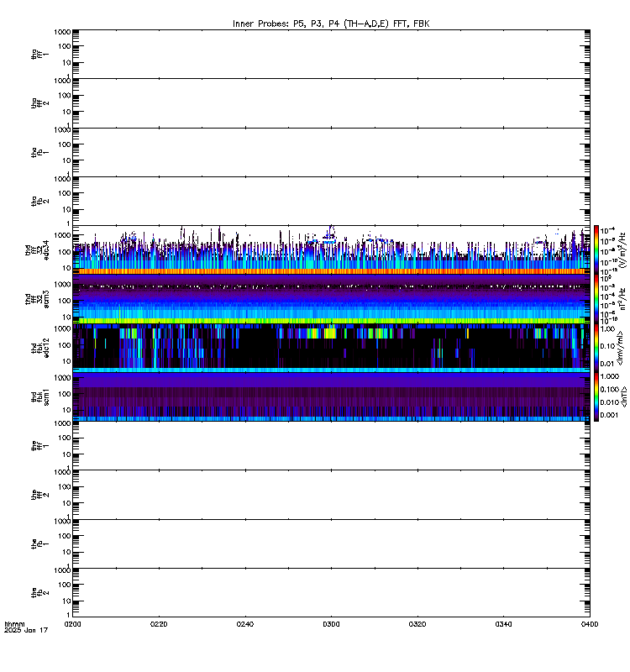The image size is (630, 672).
Task: Click the 0220 time axis label
Action: pyautogui.click(x=159, y=624)
